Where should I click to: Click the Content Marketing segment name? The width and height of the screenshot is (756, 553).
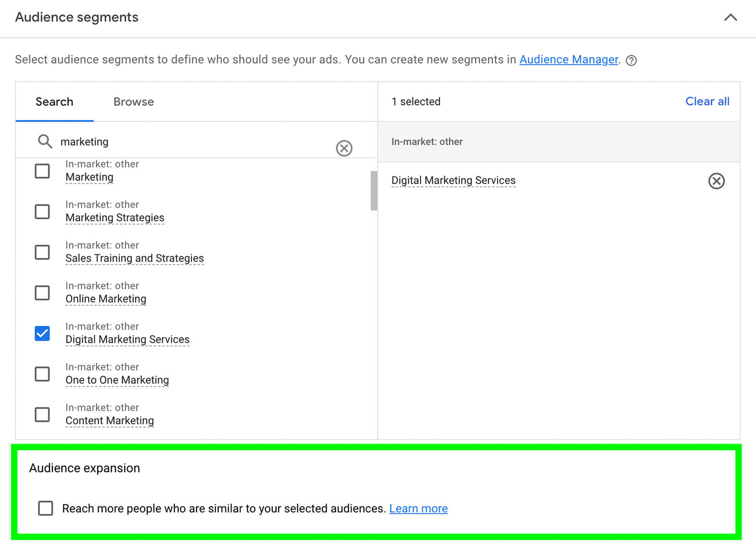[x=110, y=421]
